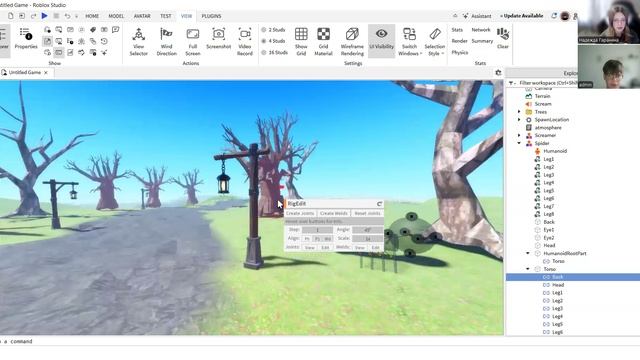The height and width of the screenshot is (360, 640).
Task: Click the bug icon in Show group
Action: coord(82,41)
